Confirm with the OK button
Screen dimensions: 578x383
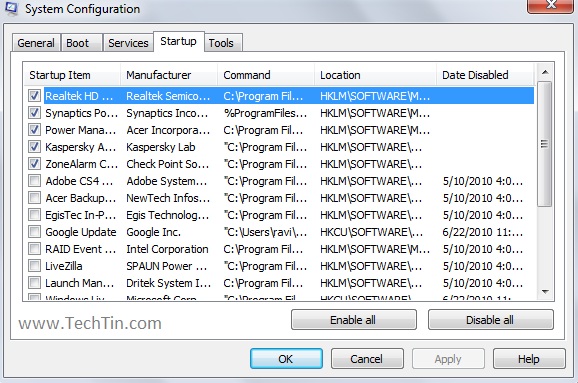coord(286,359)
